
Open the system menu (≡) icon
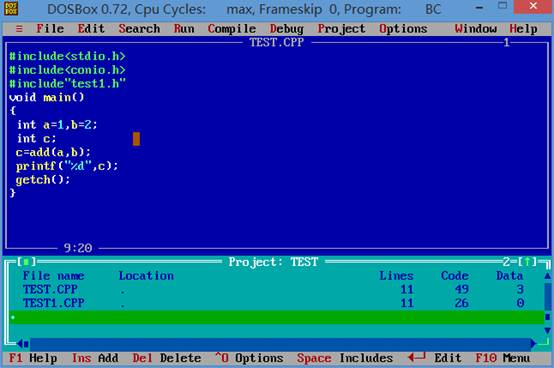pyautogui.click(x=19, y=29)
